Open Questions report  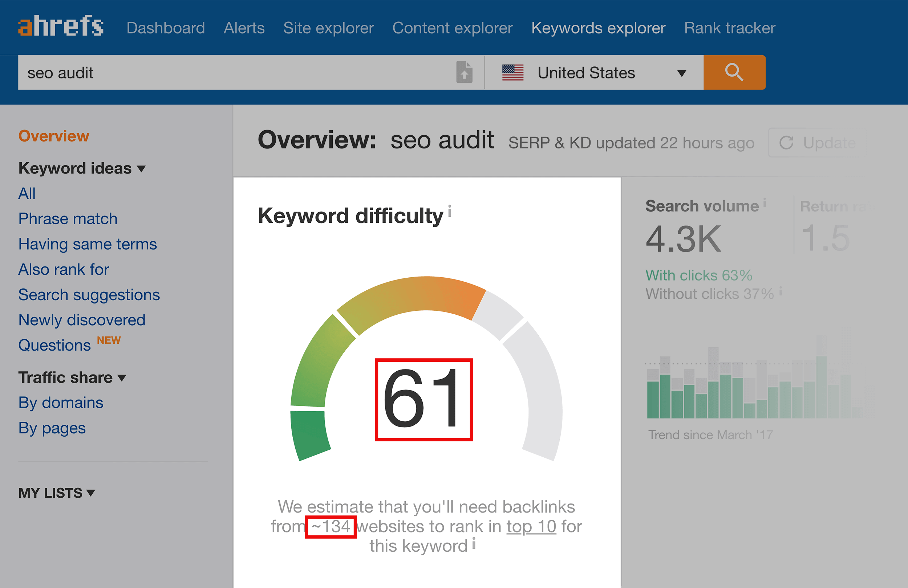click(x=54, y=345)
